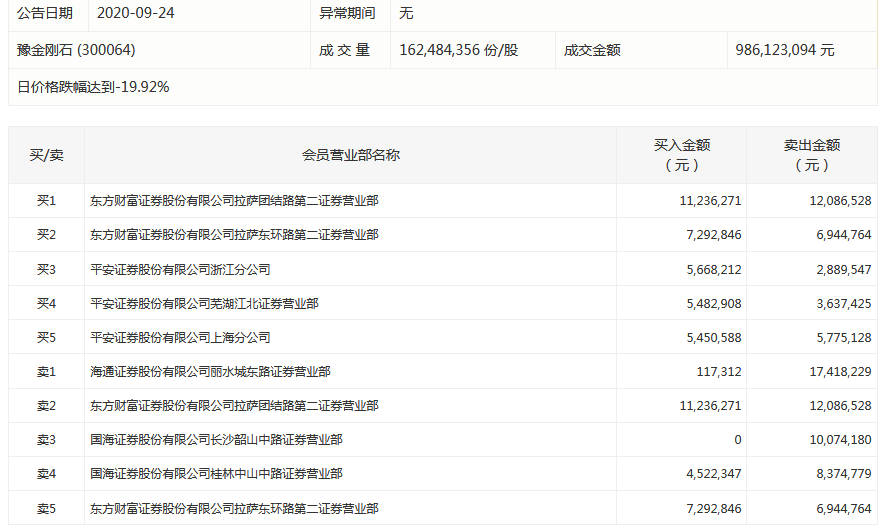Open 海通证券丽水城东路证券营业部 entry
The width and height of the screenshot is (888, 529).
tap(210, 371)
